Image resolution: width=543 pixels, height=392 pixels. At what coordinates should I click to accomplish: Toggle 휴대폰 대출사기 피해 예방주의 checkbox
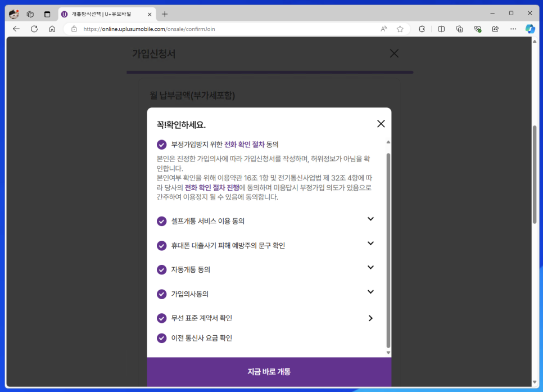(x=162, y=245)
